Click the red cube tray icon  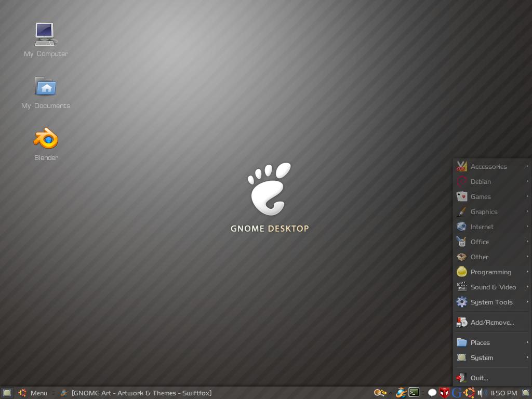point(444,393)
